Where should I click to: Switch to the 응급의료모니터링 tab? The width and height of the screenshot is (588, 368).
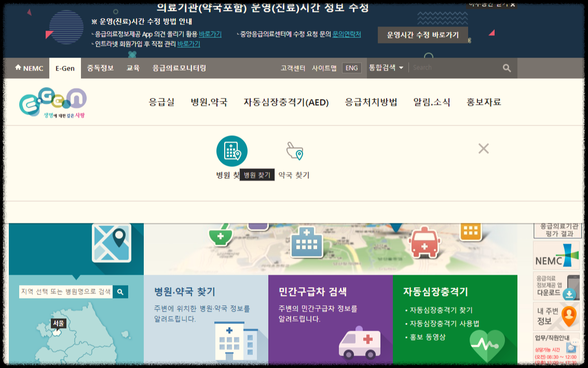click(179, 68)
